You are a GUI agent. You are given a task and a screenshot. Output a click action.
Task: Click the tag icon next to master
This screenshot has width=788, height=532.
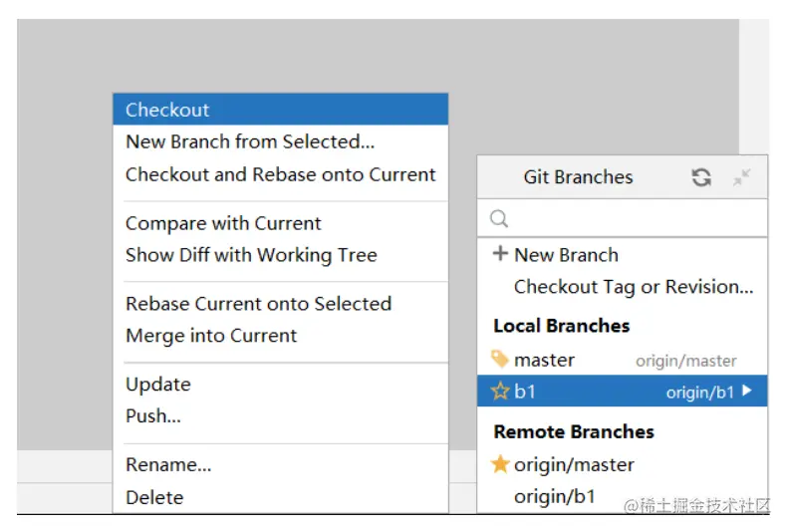click(x=500, y=360)
